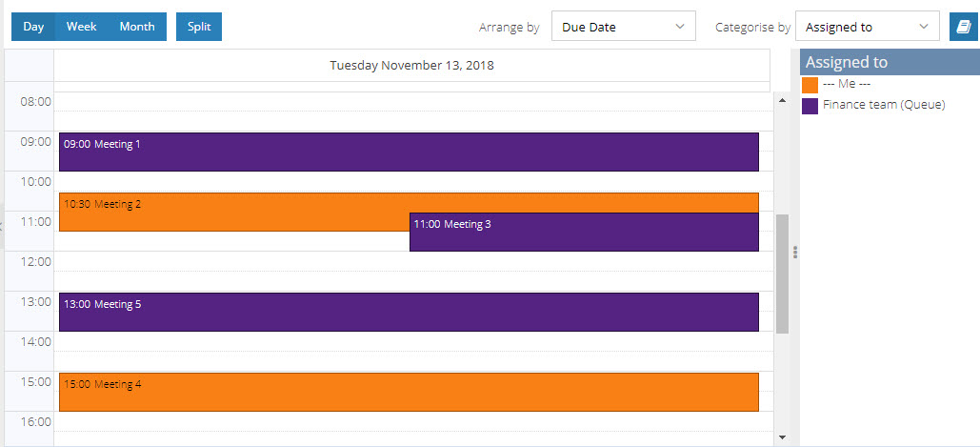Click the blue book icon button
980x447 pixels.
(963, 27)
